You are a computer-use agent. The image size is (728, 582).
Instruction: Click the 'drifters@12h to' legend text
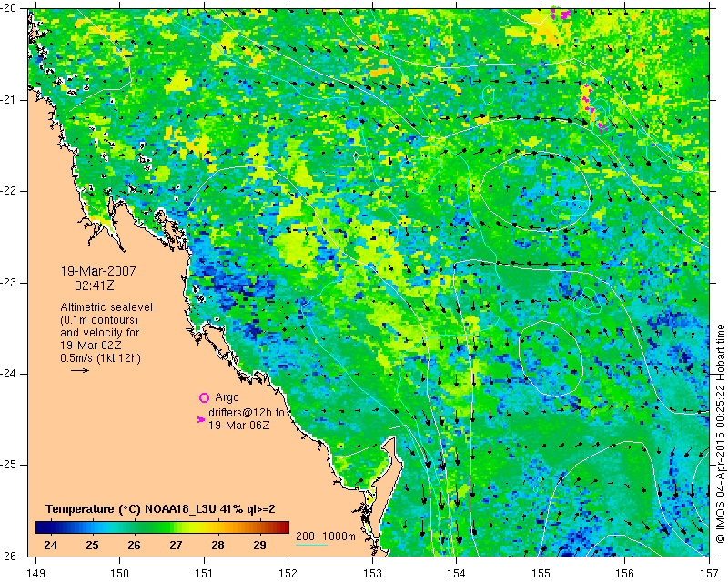246,413
